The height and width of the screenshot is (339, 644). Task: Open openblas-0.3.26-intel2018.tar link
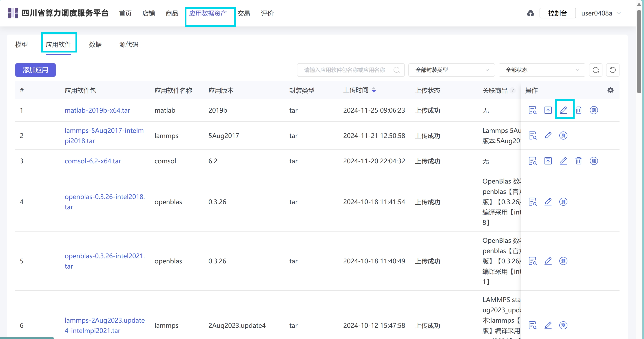pyautogui.click(x=105, y=202)
